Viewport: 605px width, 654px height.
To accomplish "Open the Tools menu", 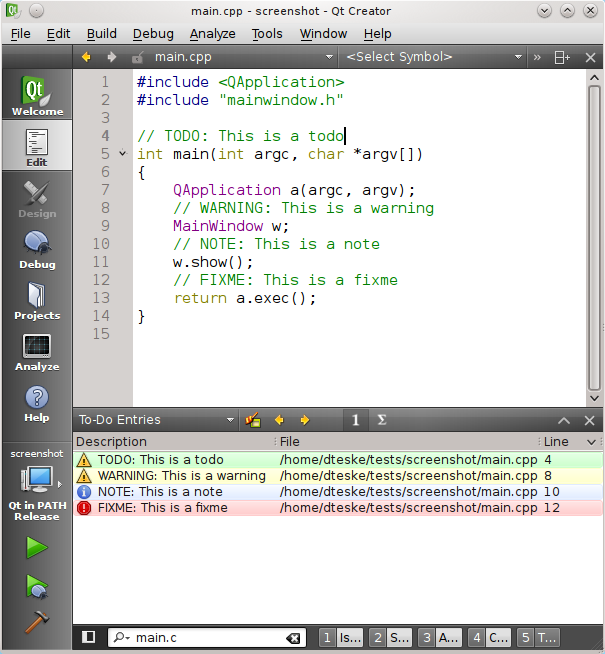I will [x=267, y=33].
